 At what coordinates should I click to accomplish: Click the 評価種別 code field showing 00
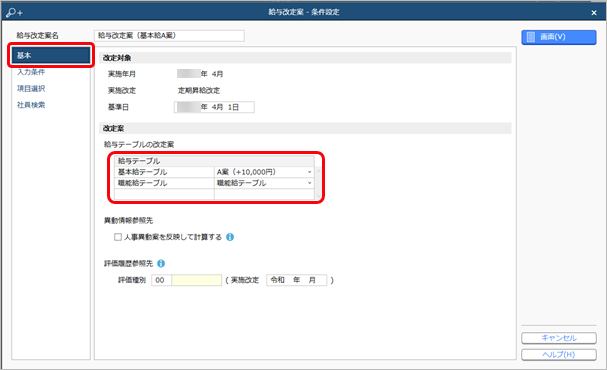(x=161, y=280)
